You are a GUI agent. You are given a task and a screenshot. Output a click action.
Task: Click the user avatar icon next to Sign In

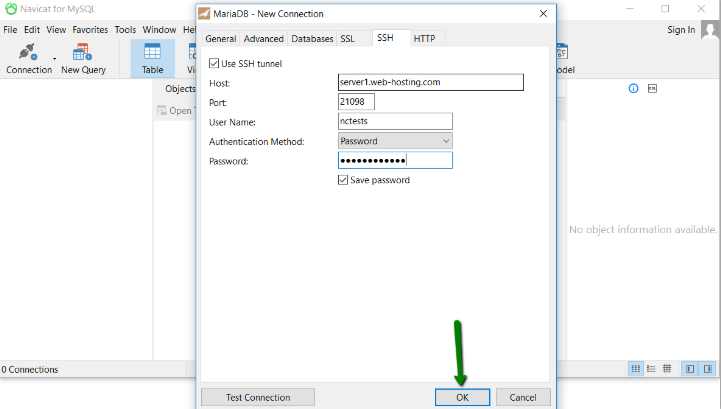coord(710,30)
